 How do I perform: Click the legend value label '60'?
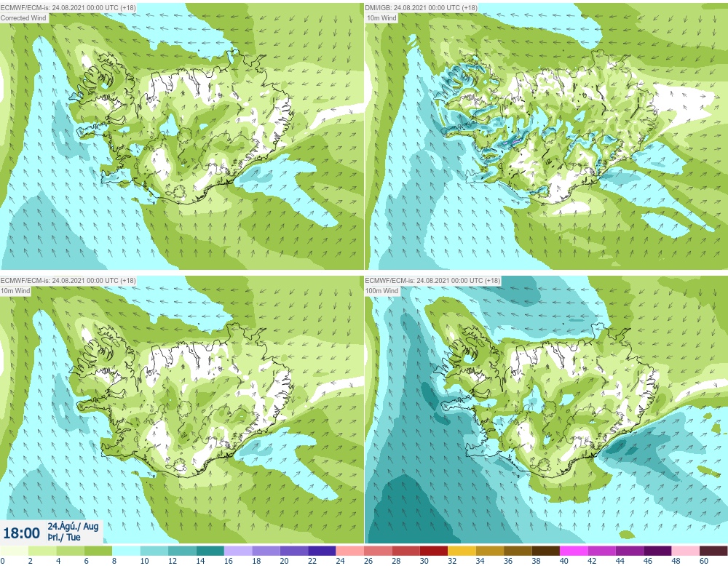point(704,561)
